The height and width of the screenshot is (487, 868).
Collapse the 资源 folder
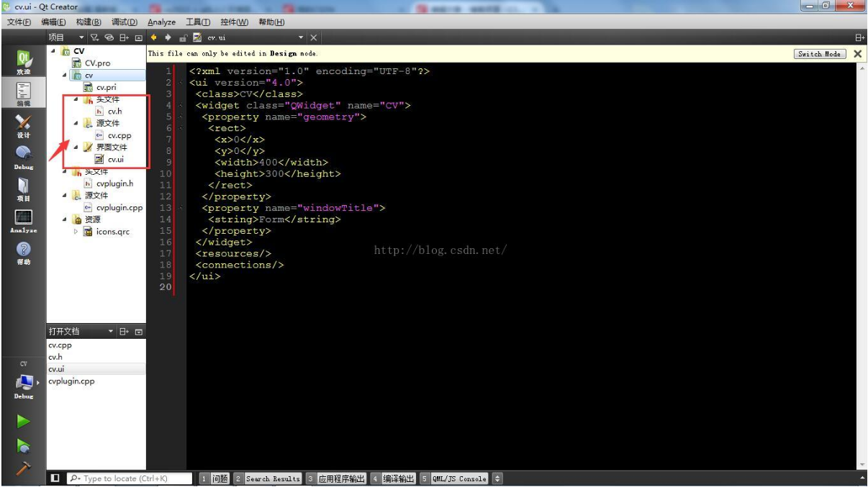(64, 219)
